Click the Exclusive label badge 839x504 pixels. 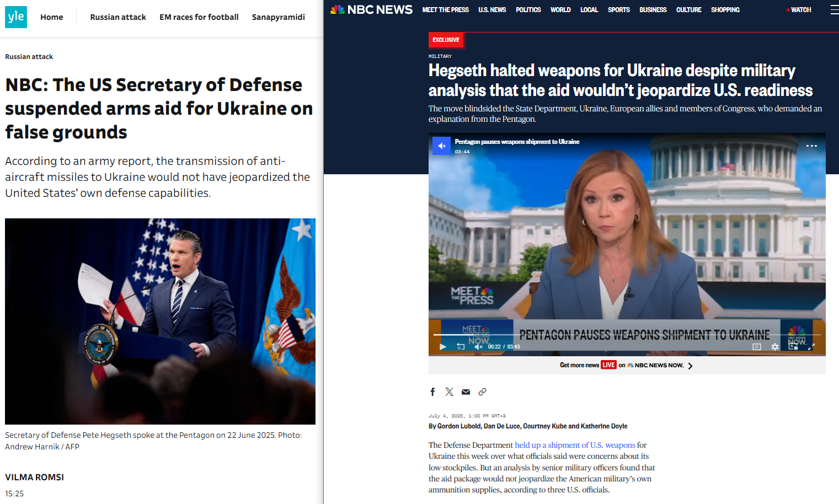pos(446,40)
